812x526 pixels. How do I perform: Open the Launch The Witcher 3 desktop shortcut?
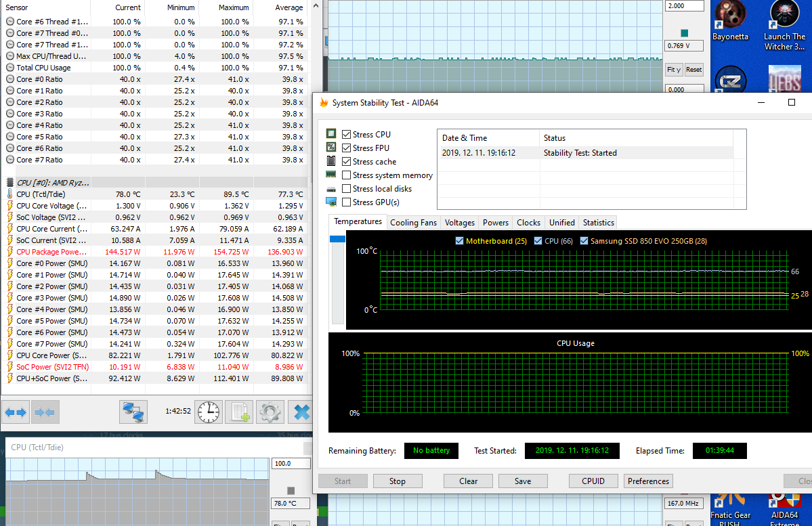pyautogui.click(x=784, y=25)
